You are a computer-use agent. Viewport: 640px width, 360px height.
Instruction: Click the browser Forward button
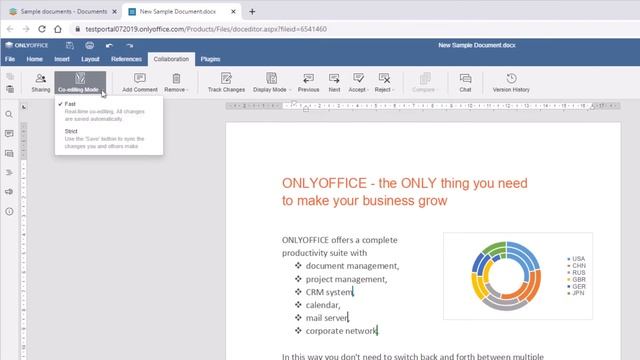click(x=26, y=29)
